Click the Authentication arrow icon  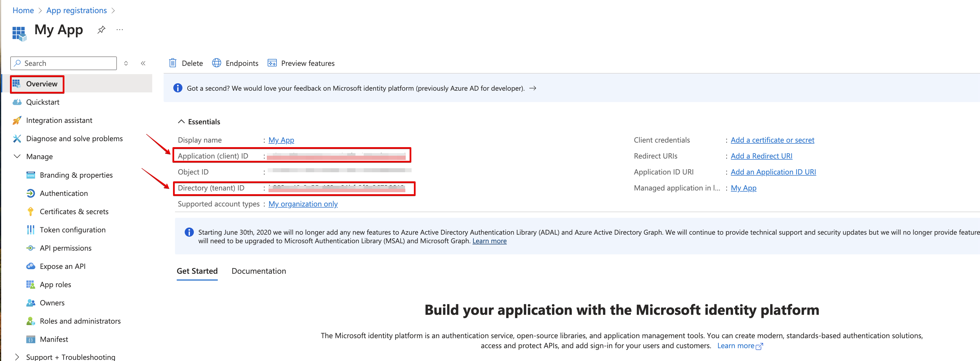pyautogui.click(x=31, y=193)
